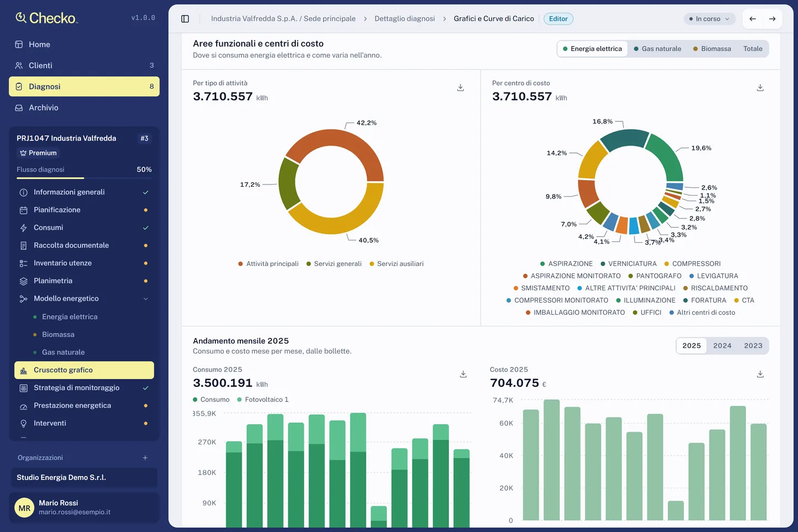This screenshot has width=798, height=532.
Task: Download the Costo 2025 chart
Action: point(760,374)
